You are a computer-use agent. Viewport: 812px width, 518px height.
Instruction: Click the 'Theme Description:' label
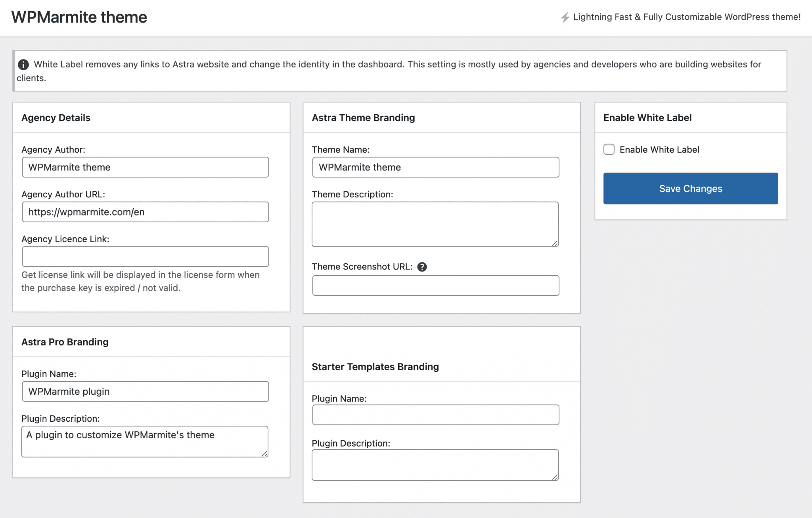[x=352, y=194]
